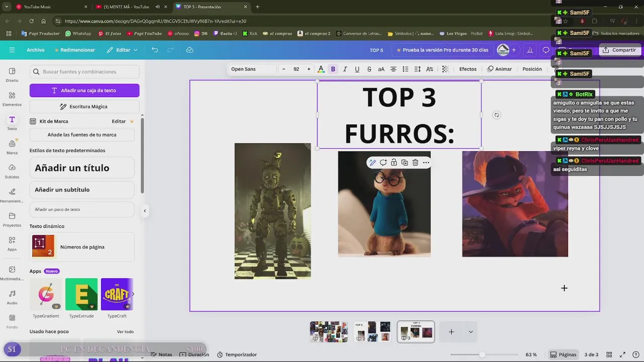Open the Animar animation panel
The height and width of the screenshot is (362, 644).
pos(500,69)
